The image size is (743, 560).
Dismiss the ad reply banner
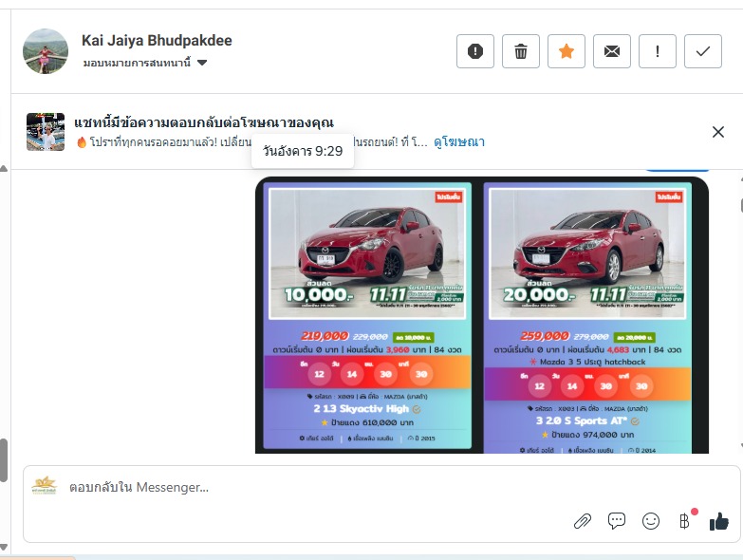point(718,132)
